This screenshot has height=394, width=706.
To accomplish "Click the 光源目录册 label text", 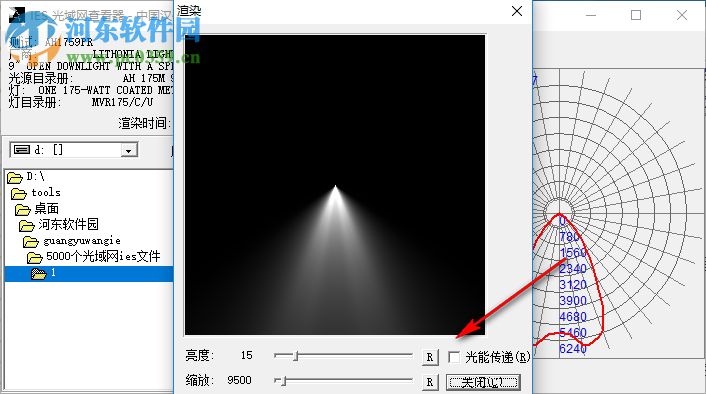I will (41, 78).
